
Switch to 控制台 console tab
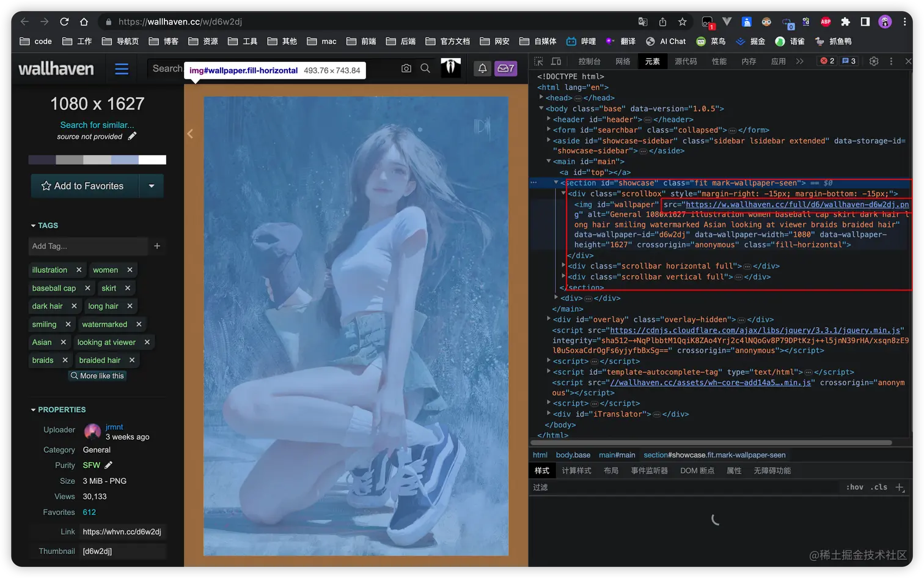click(589, 61)
